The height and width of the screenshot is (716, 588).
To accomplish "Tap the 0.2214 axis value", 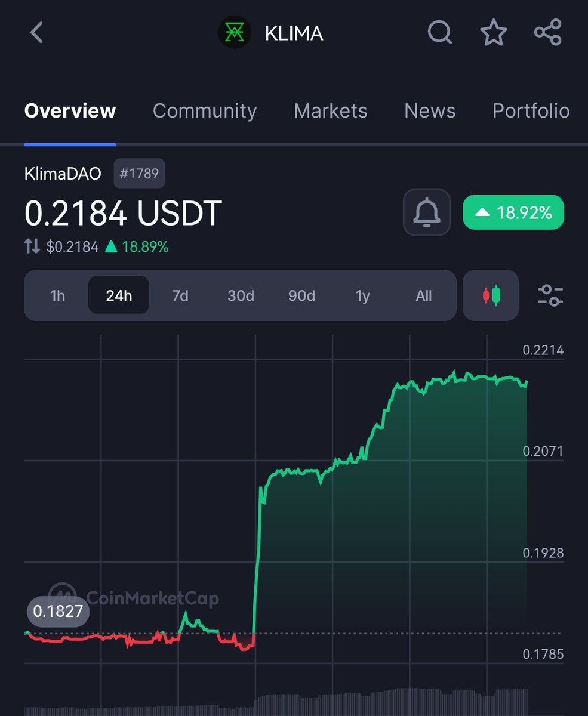I will 543,350.
